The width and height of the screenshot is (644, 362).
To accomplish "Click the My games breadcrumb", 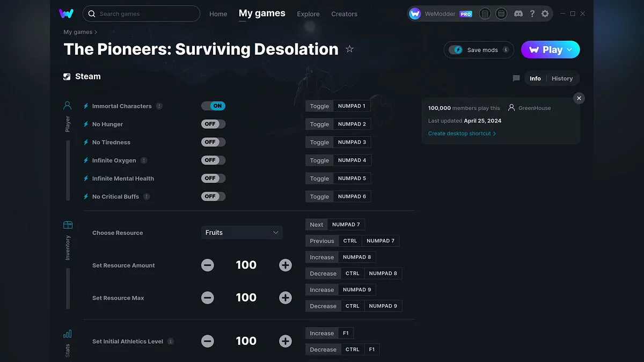I will (78, 32).
